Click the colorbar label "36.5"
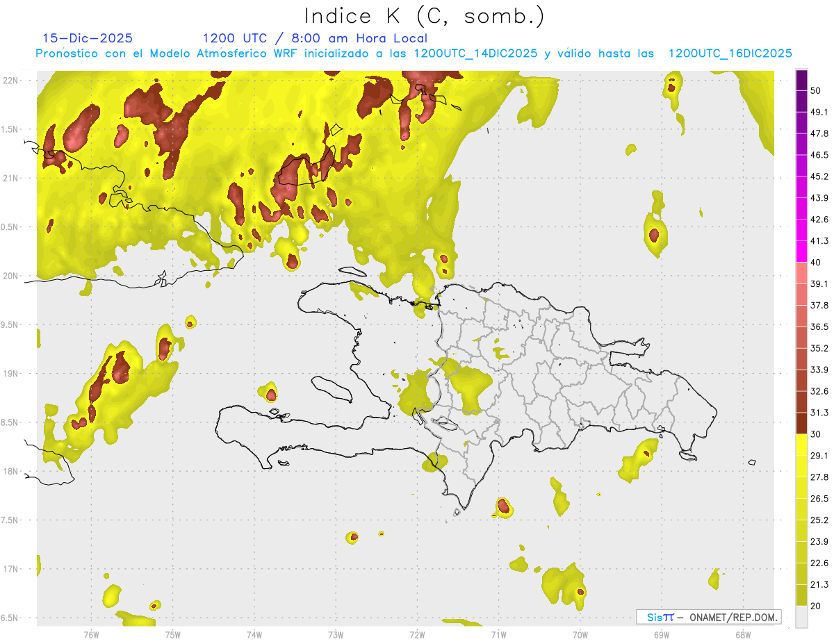The height and width of the screenshot is (644, 834). 819,327
